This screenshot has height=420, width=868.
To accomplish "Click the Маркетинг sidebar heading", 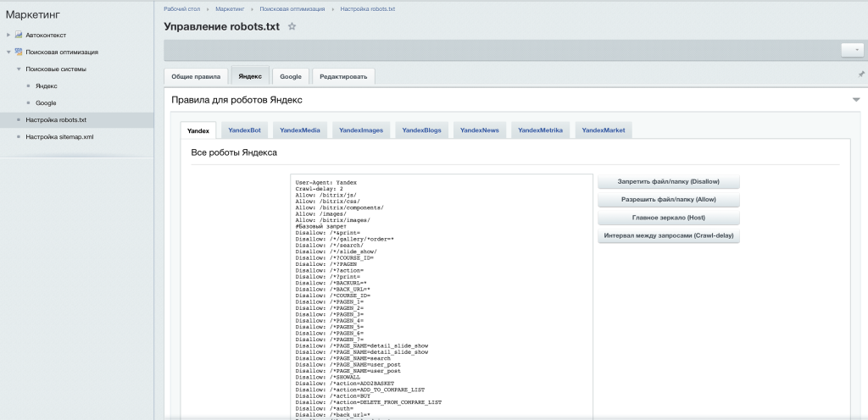I will point(33,15).
